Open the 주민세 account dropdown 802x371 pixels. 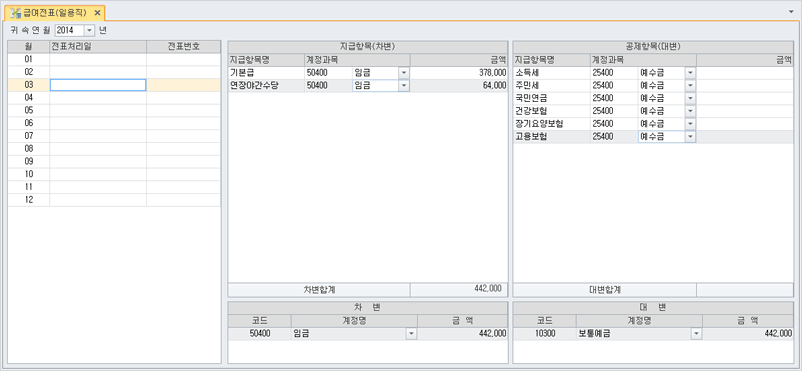[690, 85]
